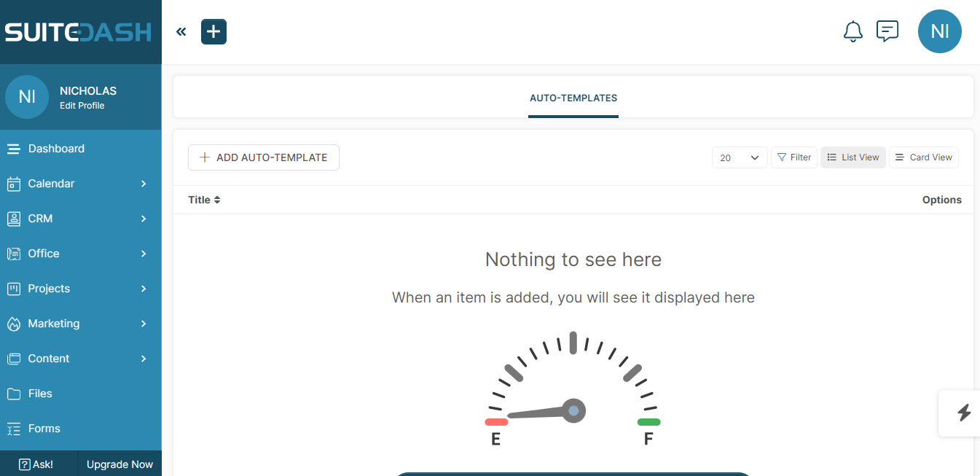The width and height of the screenshot is (980, 476).
Task: Open the notifications bell
Action: [x=852, y=31]
